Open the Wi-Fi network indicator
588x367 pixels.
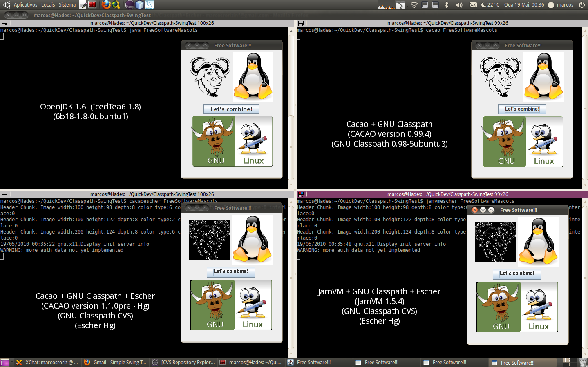[x=414, y=5]
